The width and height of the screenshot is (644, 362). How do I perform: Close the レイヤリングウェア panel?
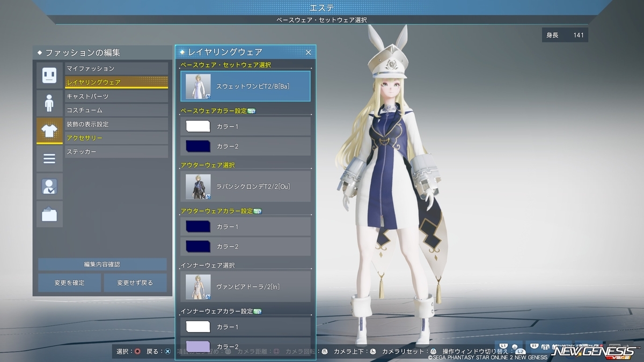pyautogui.click(x=309, y=52)
